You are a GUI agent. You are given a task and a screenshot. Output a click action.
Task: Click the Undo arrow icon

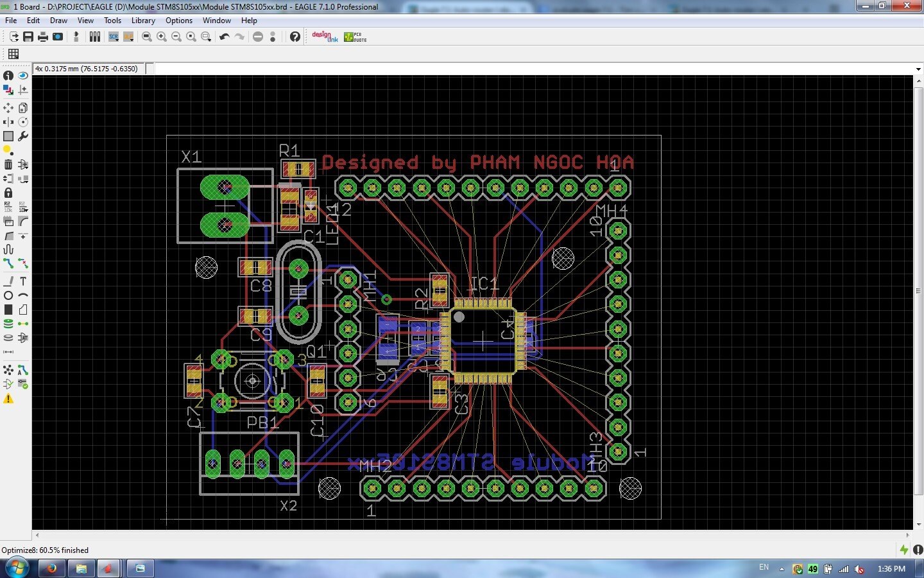click(224, 37)
